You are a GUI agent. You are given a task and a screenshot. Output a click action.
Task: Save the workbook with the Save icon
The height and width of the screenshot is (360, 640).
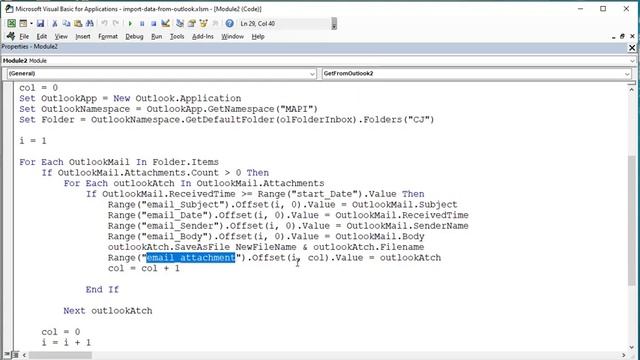[40, 24]
